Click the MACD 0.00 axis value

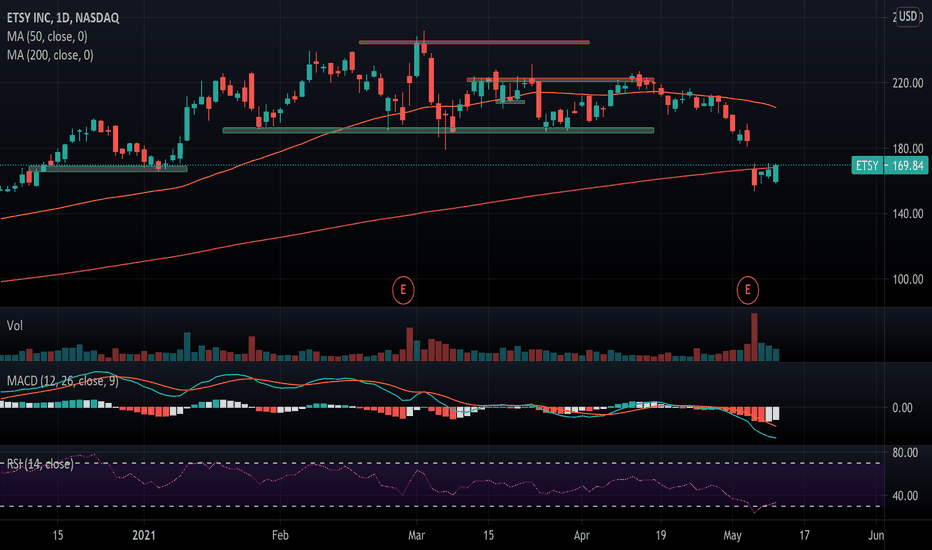[x=902, y=408]
